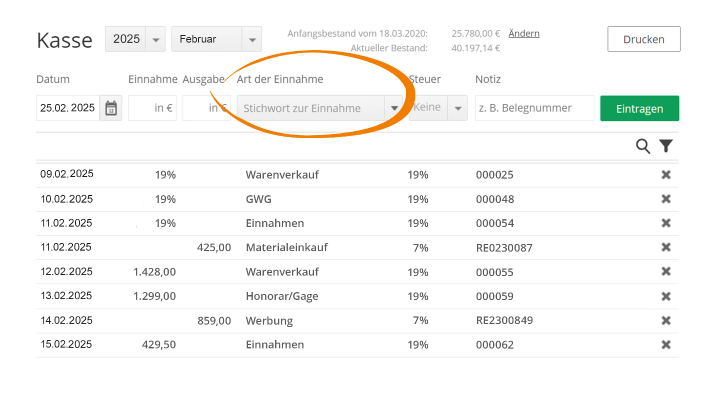Focus the Ausgabe amount field
Screen dimensions: 705x406
click(x=206, y=108)
